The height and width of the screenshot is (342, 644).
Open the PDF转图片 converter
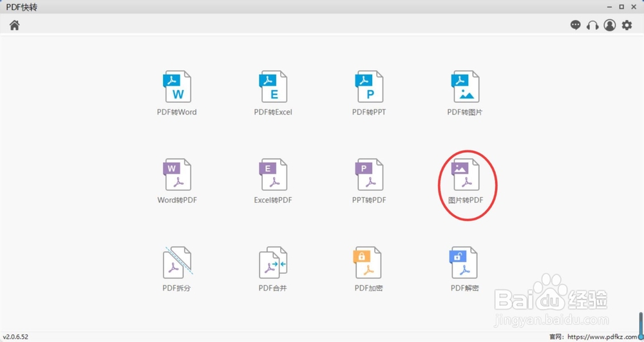tap(465, 92)
